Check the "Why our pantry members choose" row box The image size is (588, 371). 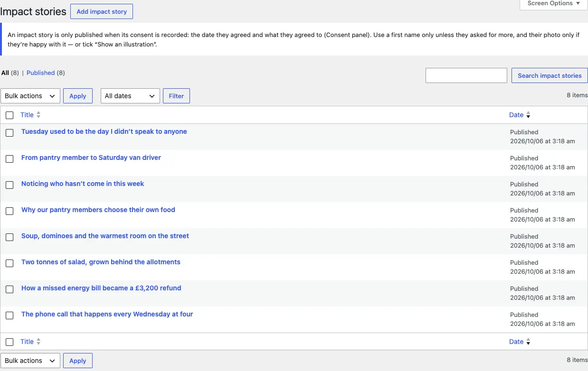(9, 211)
